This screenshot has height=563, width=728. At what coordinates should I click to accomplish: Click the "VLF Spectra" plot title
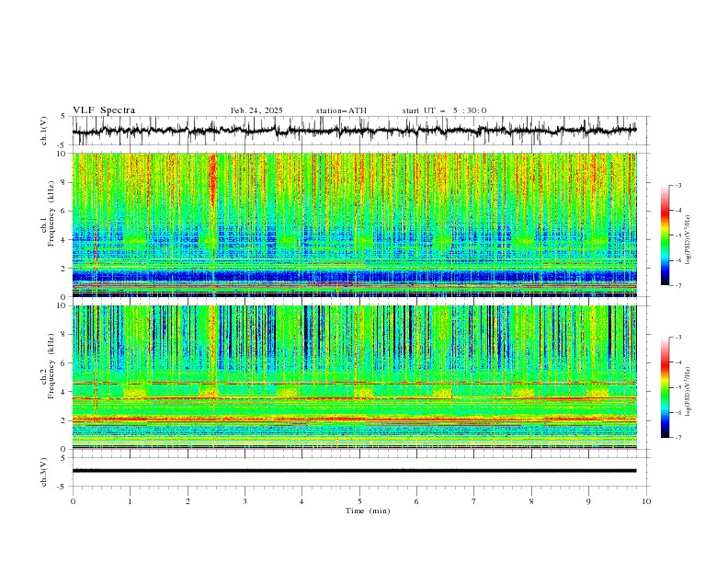pos(104,110)
